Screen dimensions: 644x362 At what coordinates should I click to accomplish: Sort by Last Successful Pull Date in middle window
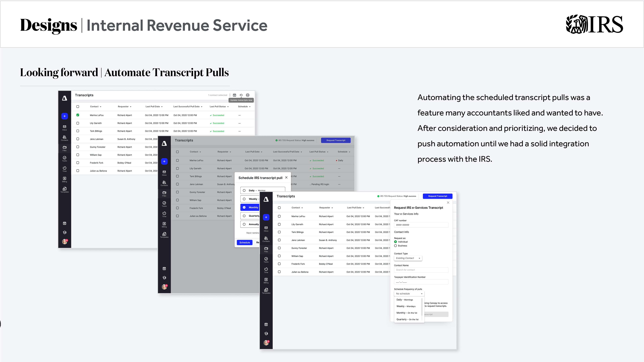point(287,152)
